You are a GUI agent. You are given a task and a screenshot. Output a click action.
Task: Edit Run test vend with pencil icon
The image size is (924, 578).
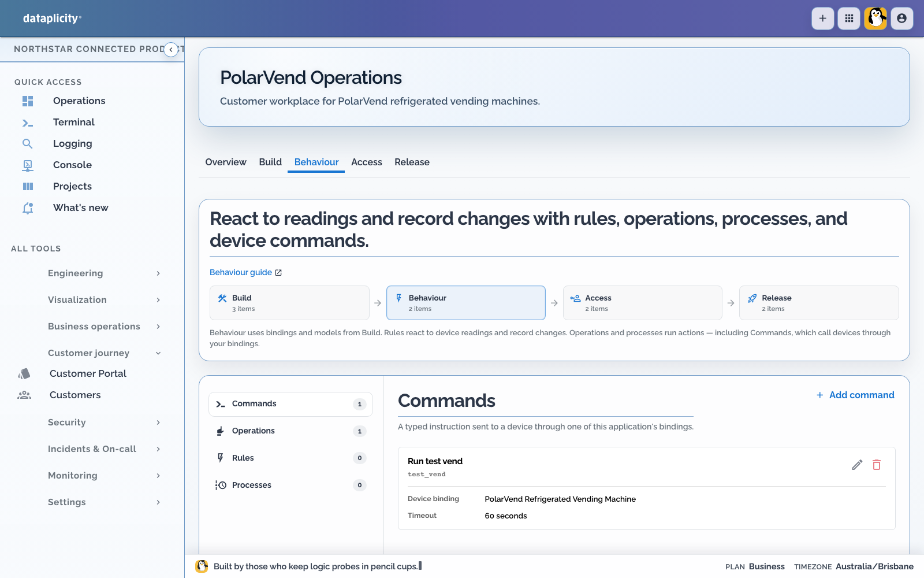(857, 465)
